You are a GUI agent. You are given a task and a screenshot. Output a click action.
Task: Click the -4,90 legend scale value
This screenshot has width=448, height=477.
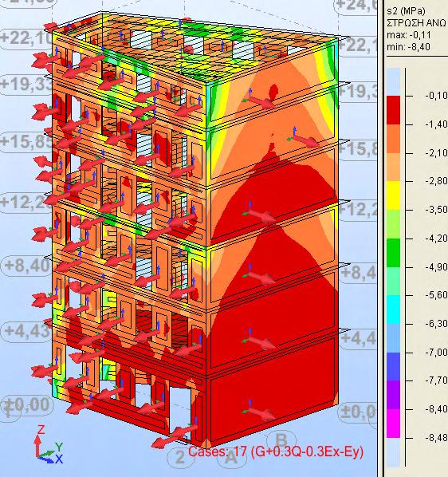click(436, 266)
